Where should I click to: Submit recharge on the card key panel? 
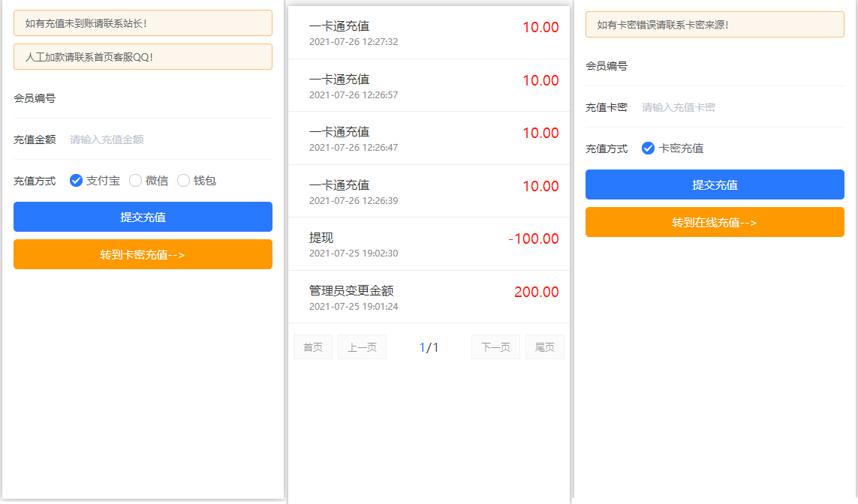(x=715, y=184)
